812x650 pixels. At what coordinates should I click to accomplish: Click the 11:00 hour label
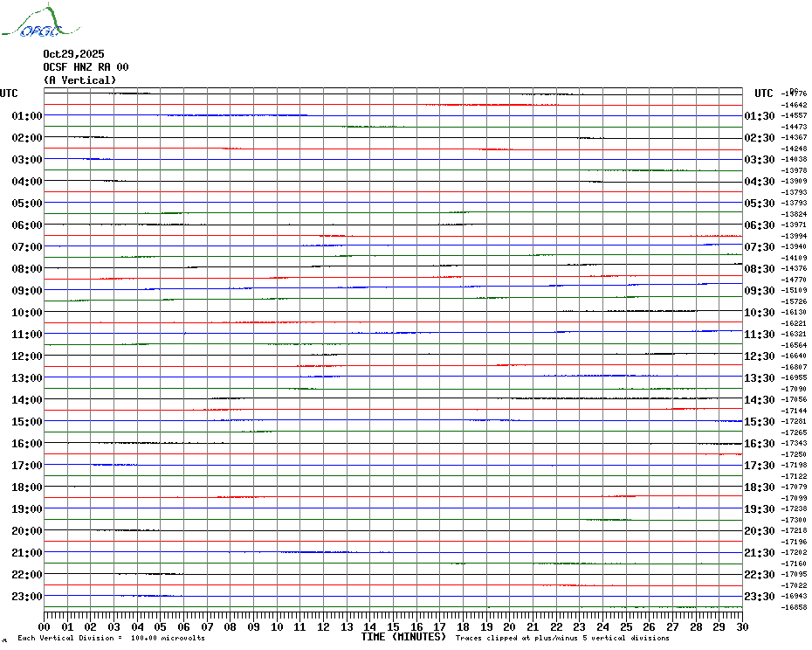coord(27,335)
